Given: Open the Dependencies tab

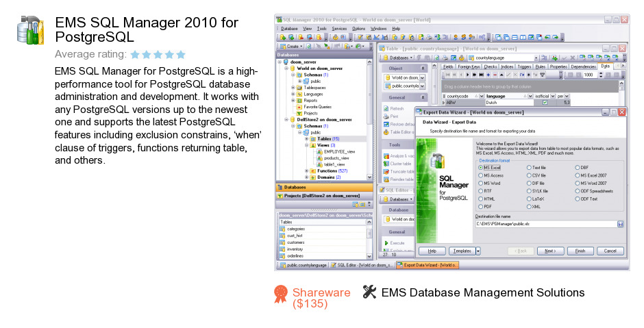Looking at the screenshot, I should coord(583,66).
